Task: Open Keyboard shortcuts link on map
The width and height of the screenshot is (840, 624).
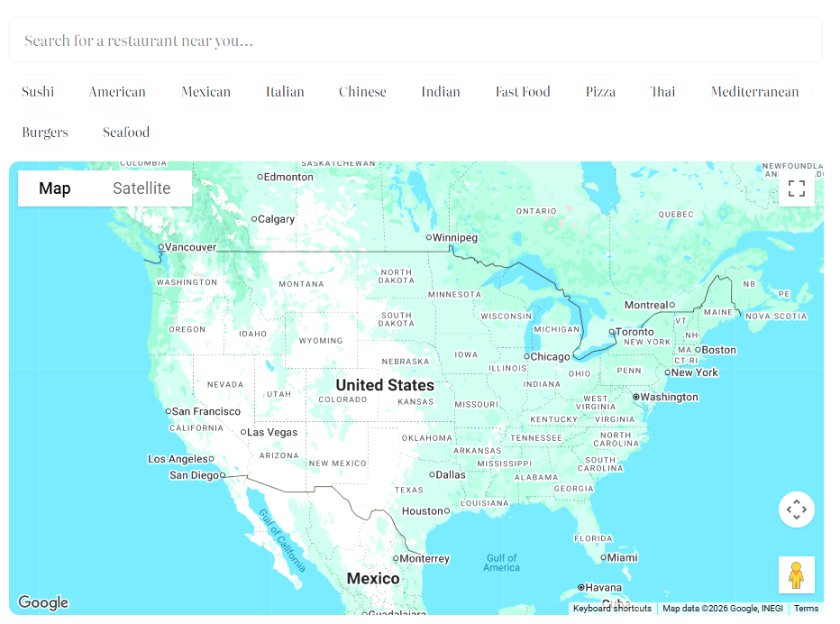Action: click(x=612, y=609)
